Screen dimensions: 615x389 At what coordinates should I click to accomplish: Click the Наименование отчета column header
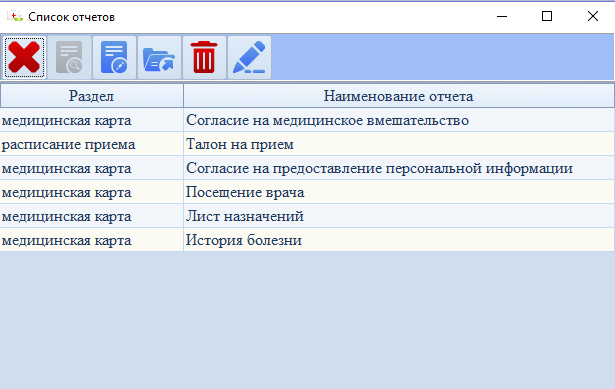tap(398, 96)
